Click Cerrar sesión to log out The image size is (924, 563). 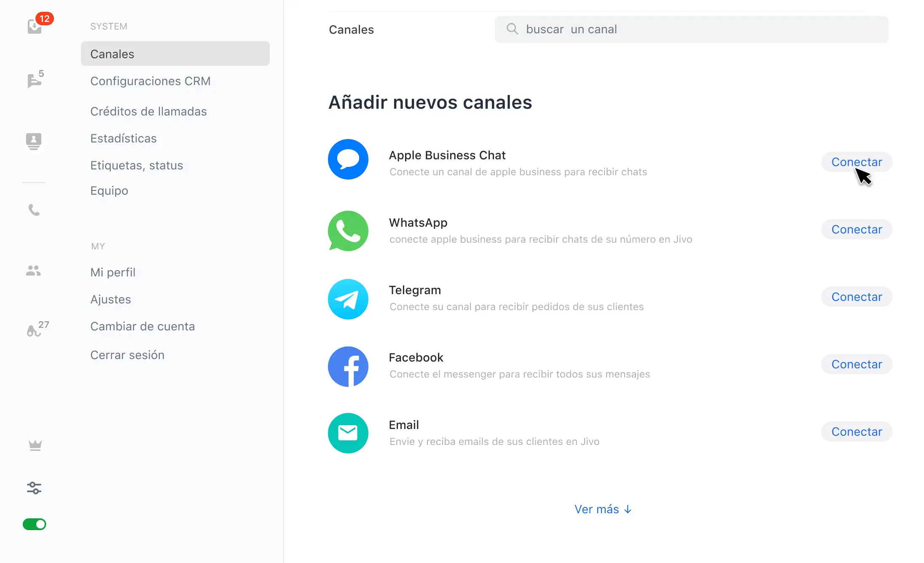[x=127, y=355]
